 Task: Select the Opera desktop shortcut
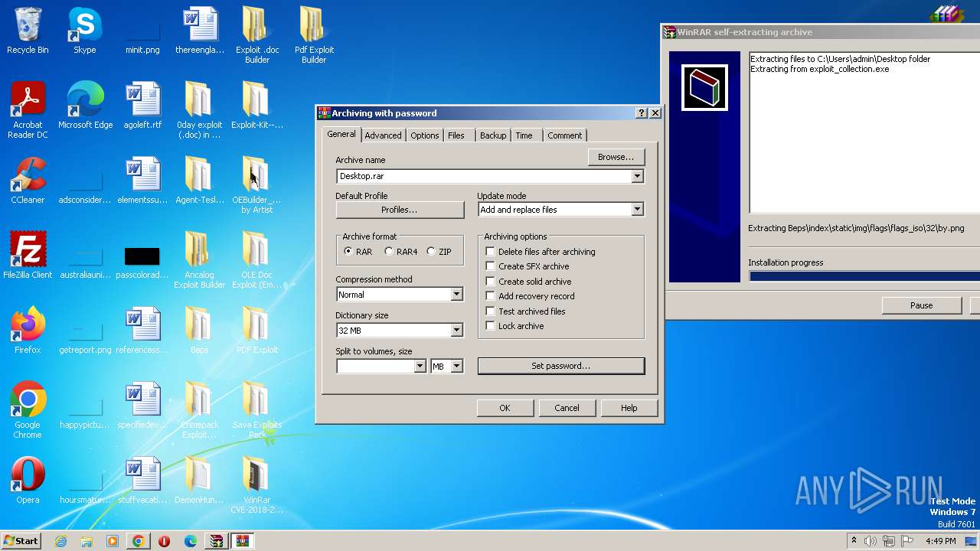point(28,481)
